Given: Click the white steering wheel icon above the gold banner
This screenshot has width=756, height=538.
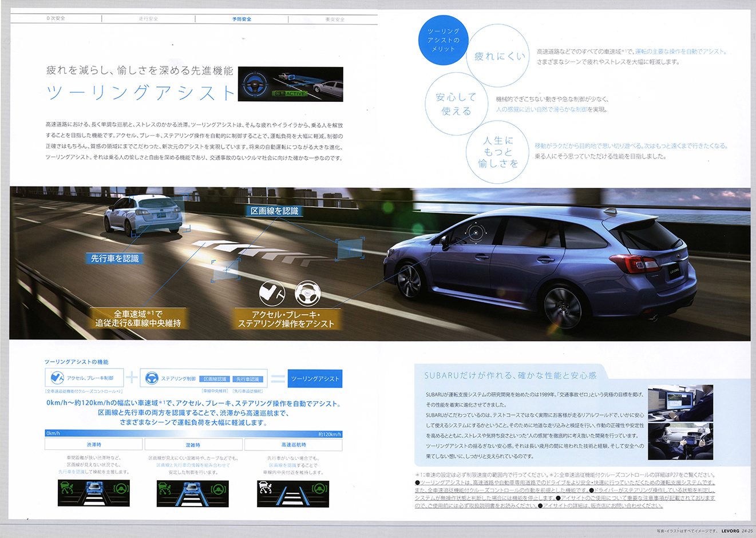Looking at the screenshot, I should [x=308, y=293].
